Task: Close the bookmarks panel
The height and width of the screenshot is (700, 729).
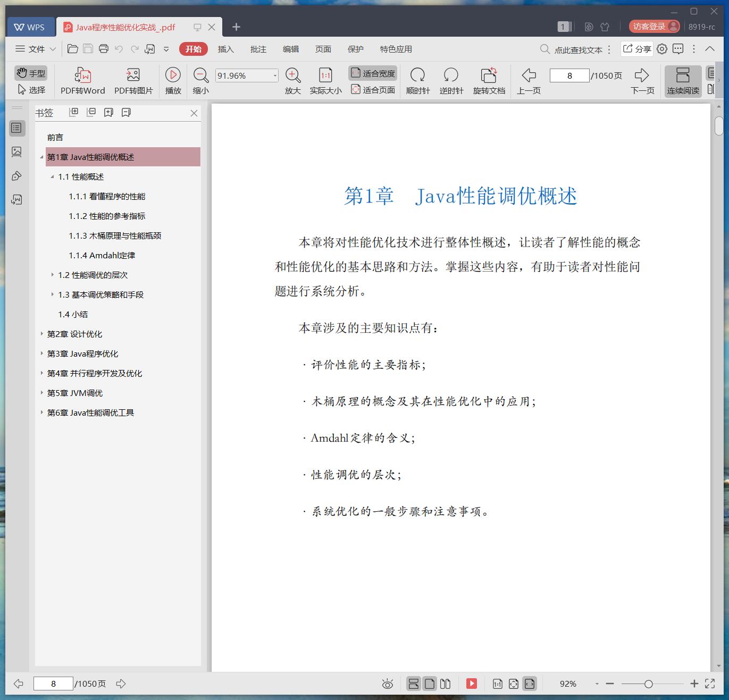Action: click(194, 113)
